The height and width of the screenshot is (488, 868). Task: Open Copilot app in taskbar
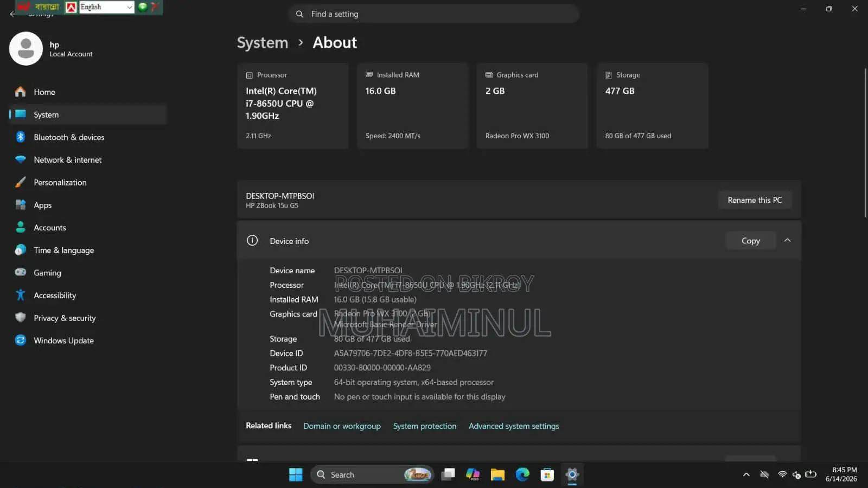(473, 475)
